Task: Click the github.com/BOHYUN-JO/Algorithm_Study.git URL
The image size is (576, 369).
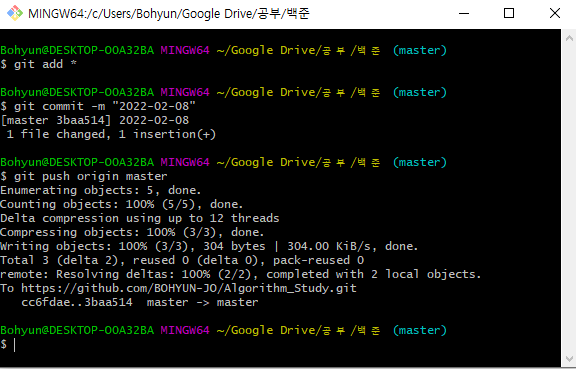Action: pyautogui.click(x=189, y=288)
